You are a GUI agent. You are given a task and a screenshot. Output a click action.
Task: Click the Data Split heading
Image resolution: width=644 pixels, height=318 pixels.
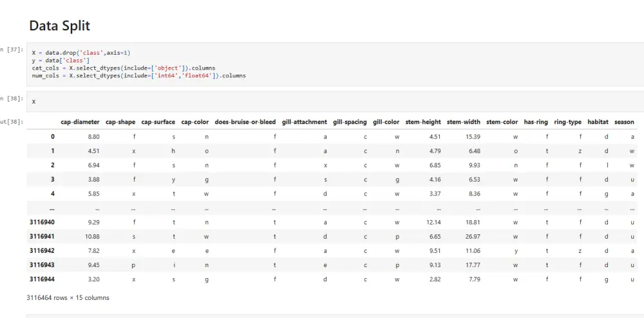click(x=59, y=26)
